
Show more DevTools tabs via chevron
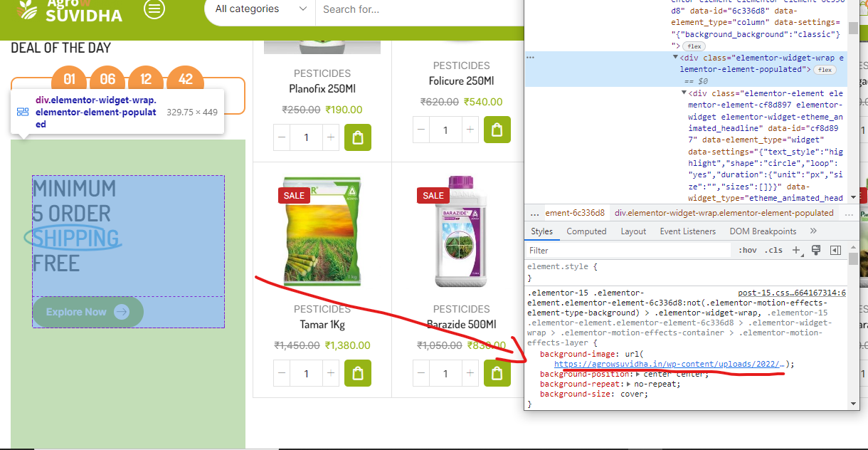tap(813, 231)
